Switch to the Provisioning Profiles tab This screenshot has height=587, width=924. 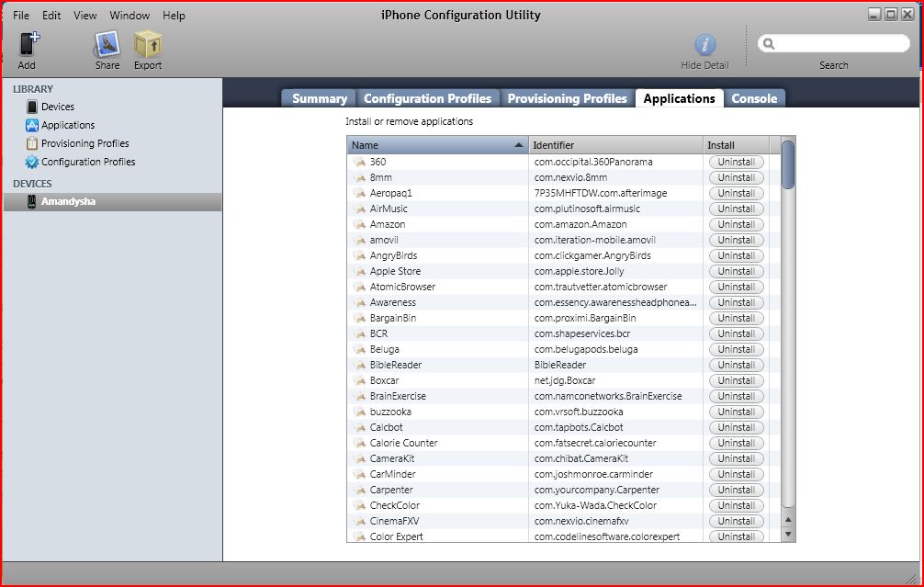click(x=568, y=98)
